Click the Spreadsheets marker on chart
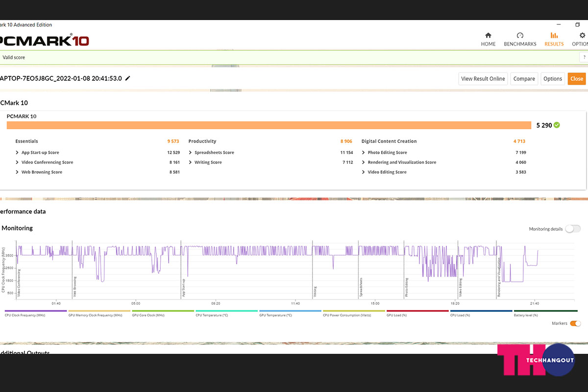 click(361, 288)
